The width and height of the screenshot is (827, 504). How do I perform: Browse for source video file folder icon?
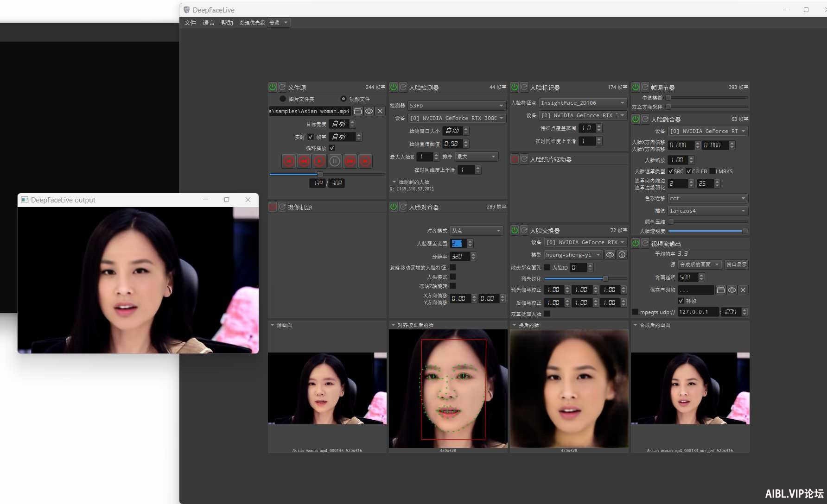[x=358, y=111]
